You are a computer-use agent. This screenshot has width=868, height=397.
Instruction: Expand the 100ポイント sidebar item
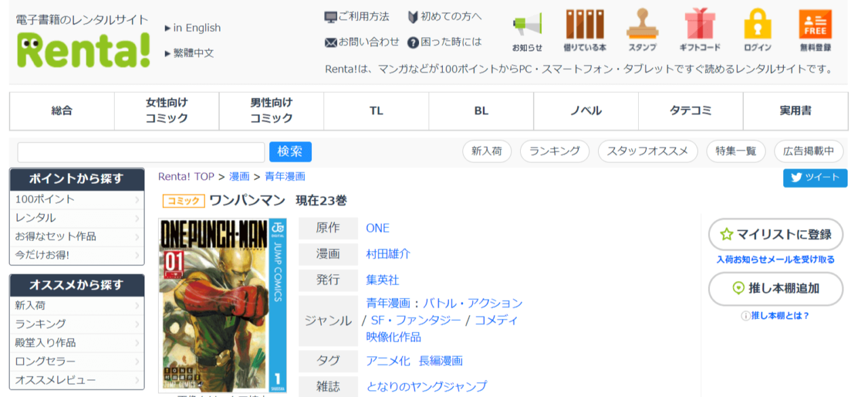click(x=77, y=200)
